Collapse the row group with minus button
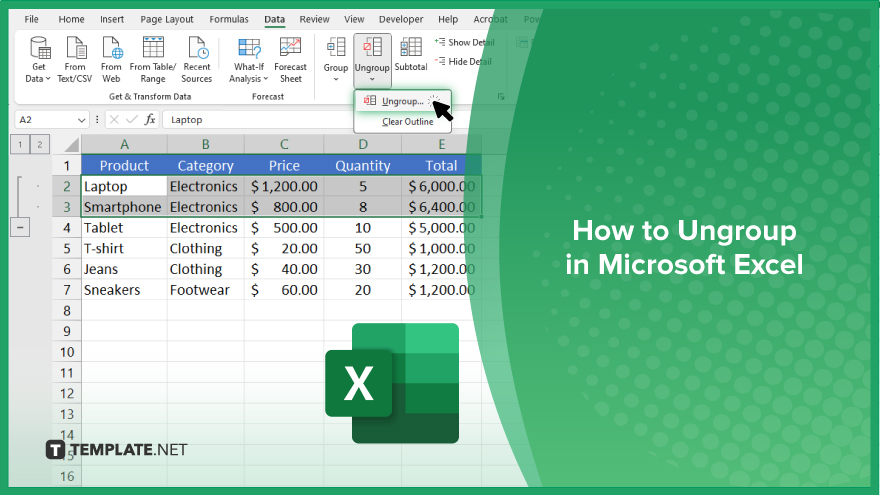 (x=20, y=228)
